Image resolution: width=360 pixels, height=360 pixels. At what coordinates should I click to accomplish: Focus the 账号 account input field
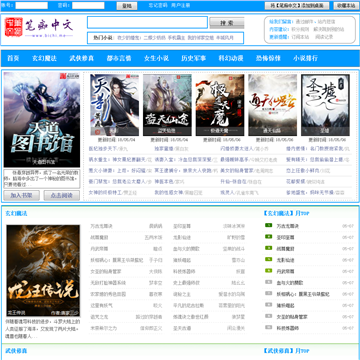[32, 6]
